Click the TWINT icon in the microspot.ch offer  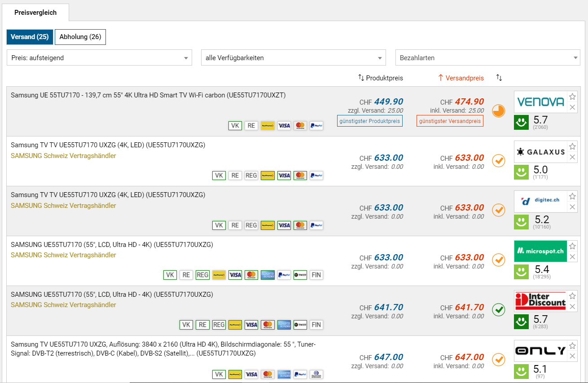300,275
